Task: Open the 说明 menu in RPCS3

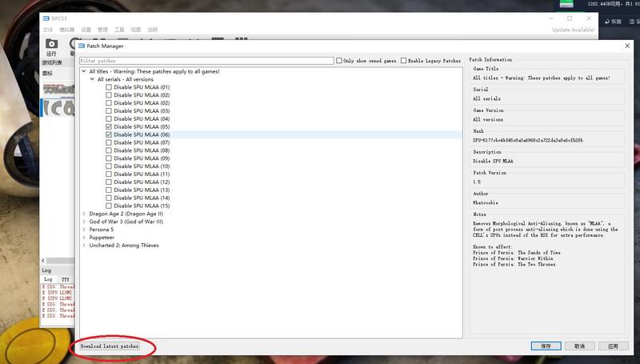Action: click(152, 30)
